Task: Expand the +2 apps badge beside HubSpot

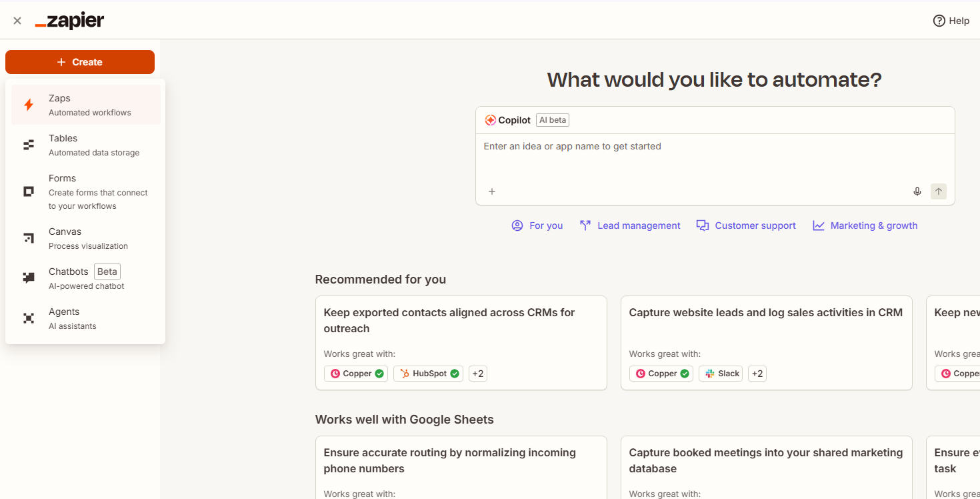Action: pyautogui.click(x=478, y=374)
